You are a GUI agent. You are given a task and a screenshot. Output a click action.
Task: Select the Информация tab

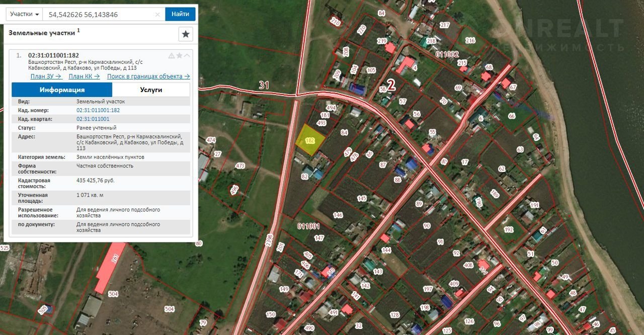[62, 90]
